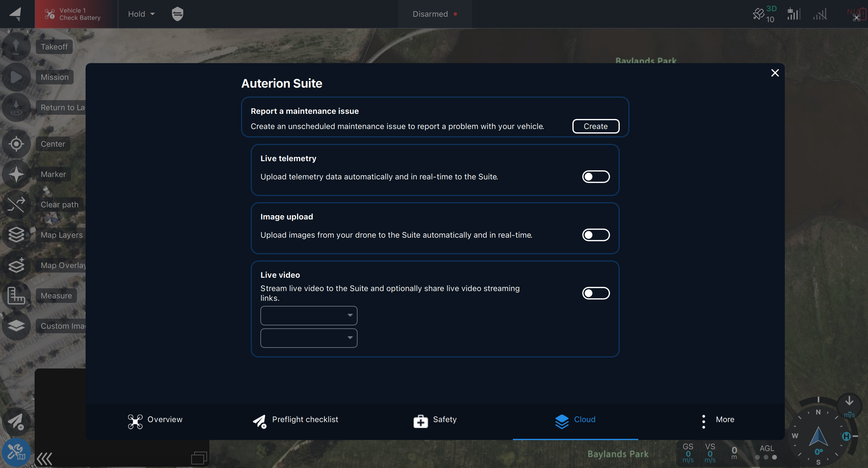
Task: Click the shield icon in top bar
Action: 177,14
